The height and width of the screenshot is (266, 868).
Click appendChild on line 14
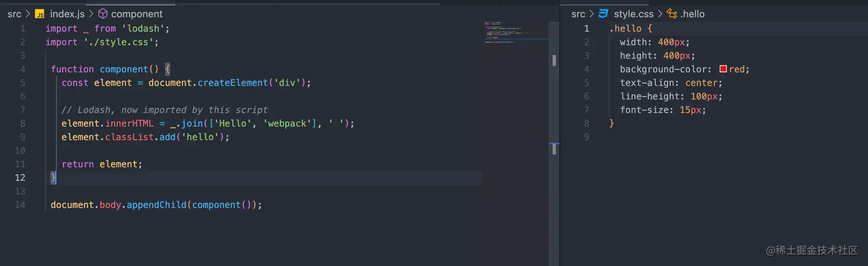157,205
